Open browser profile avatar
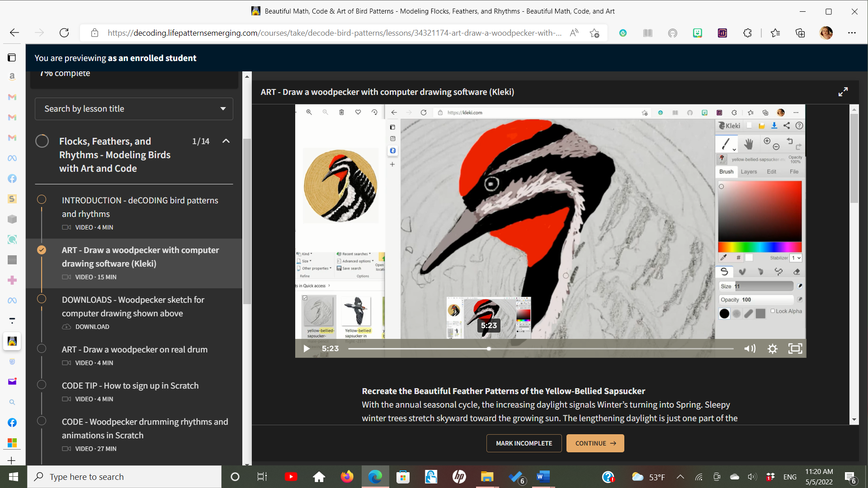868x488 pixels. (x=826, y=33)
